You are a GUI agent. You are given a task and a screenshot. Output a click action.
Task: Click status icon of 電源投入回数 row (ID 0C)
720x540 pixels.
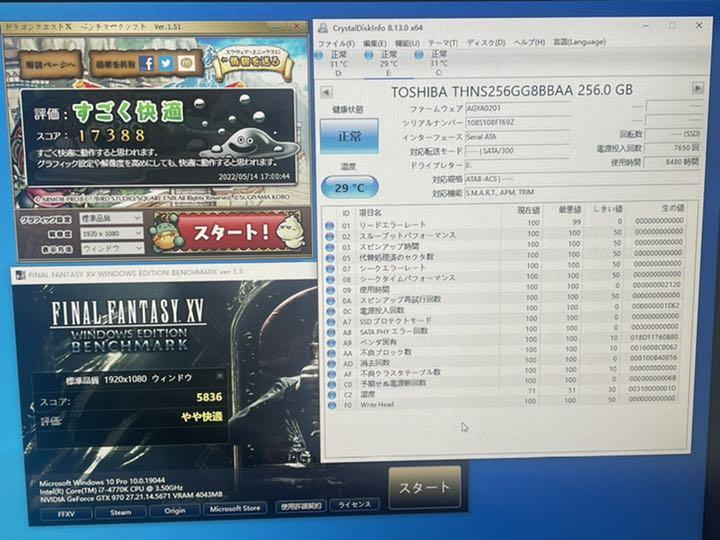pyautogui.click(x=331, y=311)
